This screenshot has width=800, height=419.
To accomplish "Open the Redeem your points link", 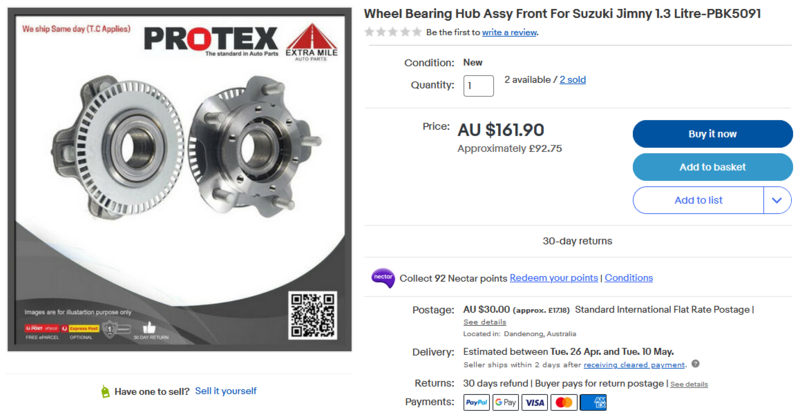I will [x=554, y=278].
